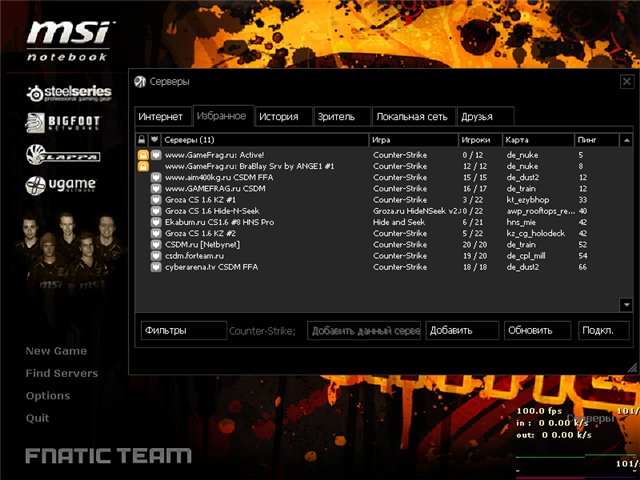Click the Zlappa sponsor logo

60,154
